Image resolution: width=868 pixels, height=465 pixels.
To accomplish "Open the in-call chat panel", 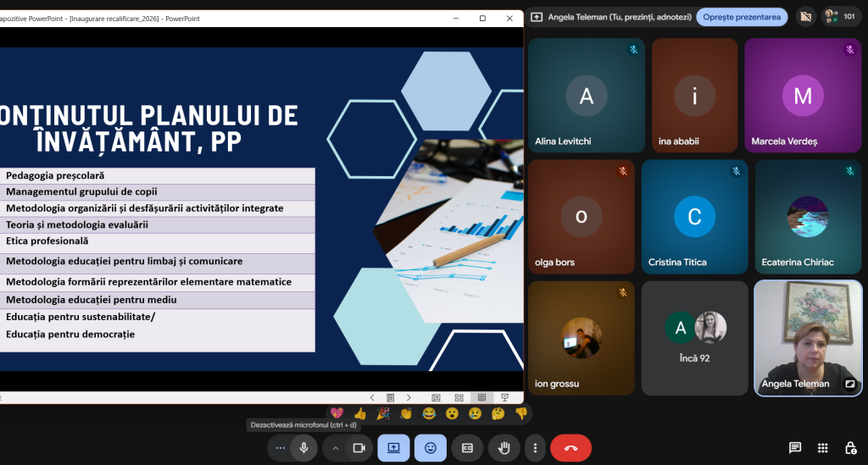I will (x=795, y=448).
